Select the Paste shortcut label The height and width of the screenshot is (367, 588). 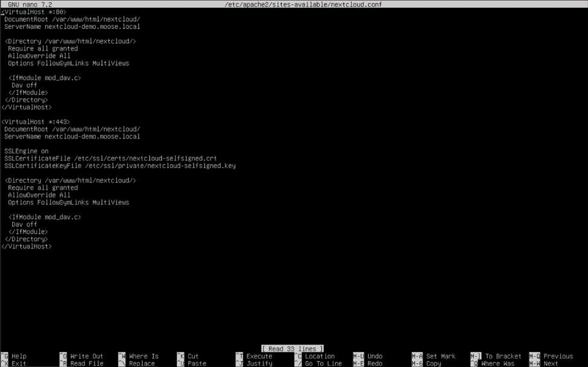point(197,363)
